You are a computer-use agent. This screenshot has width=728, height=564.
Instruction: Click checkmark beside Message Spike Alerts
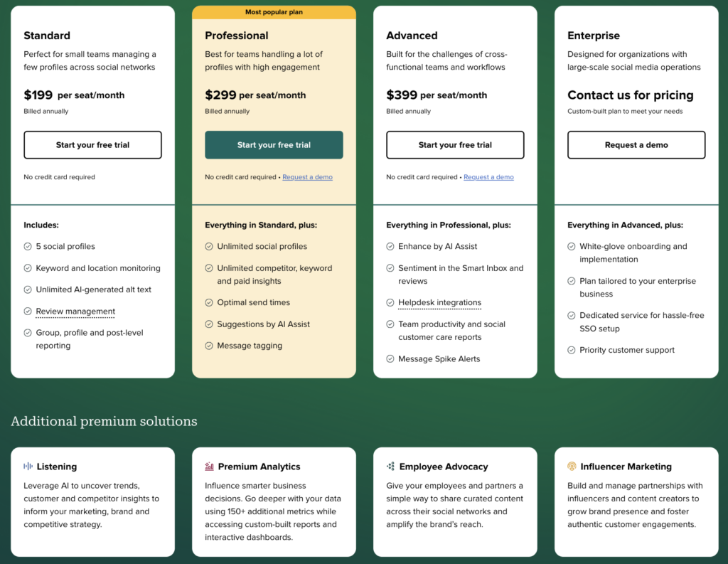390,358
